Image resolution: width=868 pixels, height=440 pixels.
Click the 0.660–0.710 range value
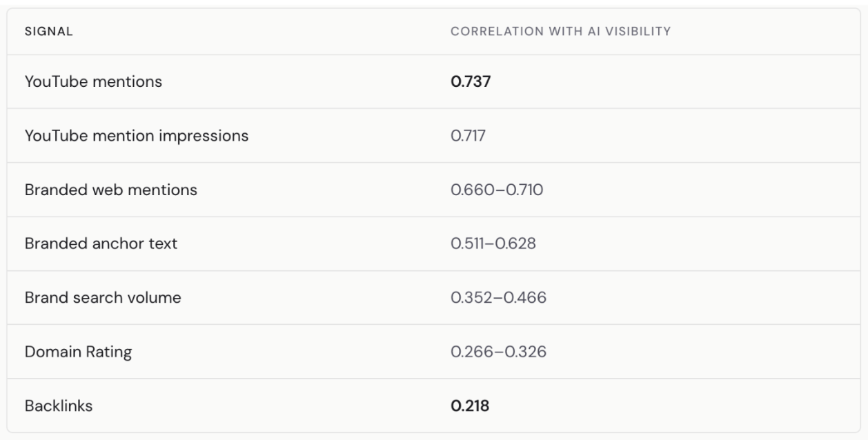coord(497,190)
